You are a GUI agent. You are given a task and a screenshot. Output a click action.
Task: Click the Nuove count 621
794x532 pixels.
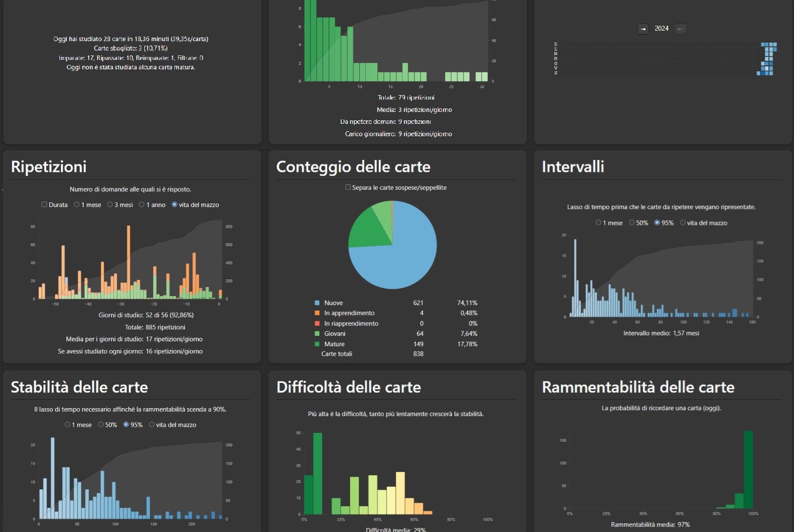click(x=418, y=303)
